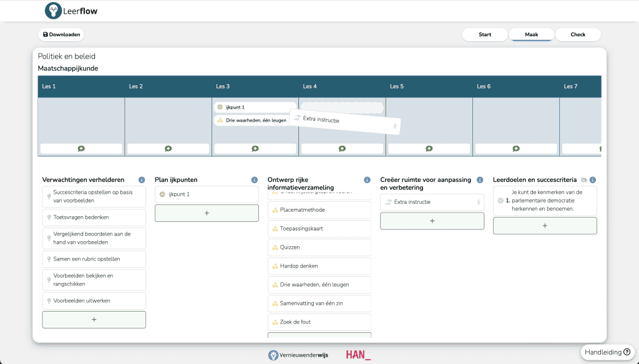Screen dimensions: 639x364
Task: Add new item under Plan ijkpunten
Action: pos(207,213)
